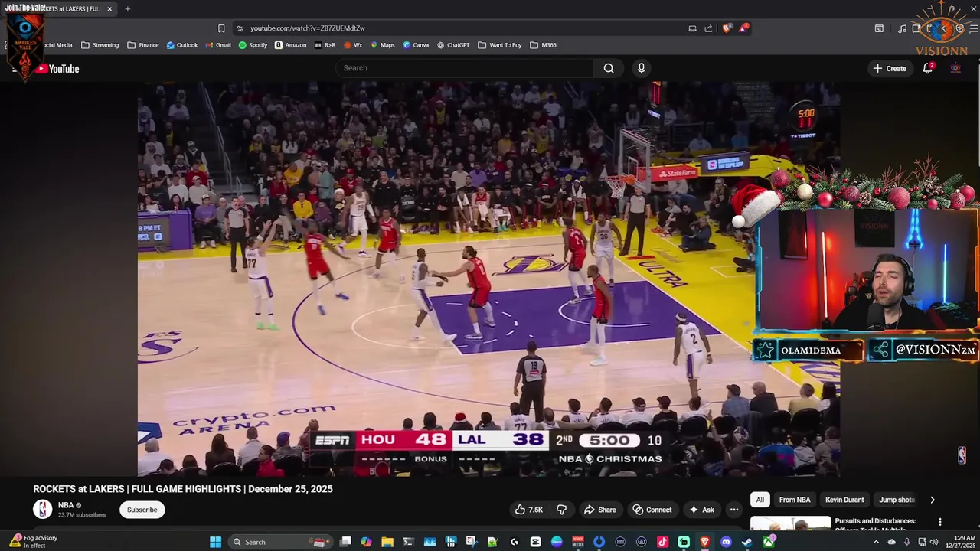Start voice search with microphone icon
The width and height of the screenshot is (980, 551).
click(x=642, y=68)
